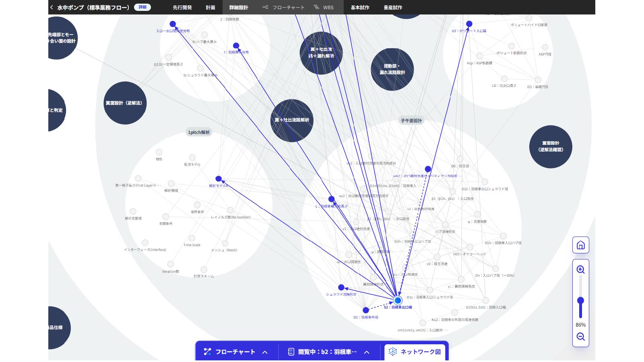Select the highlighted b2：羽根車出口幅 node
The image size is (644, 362).
pyautogui.click(x=398, y=300)
